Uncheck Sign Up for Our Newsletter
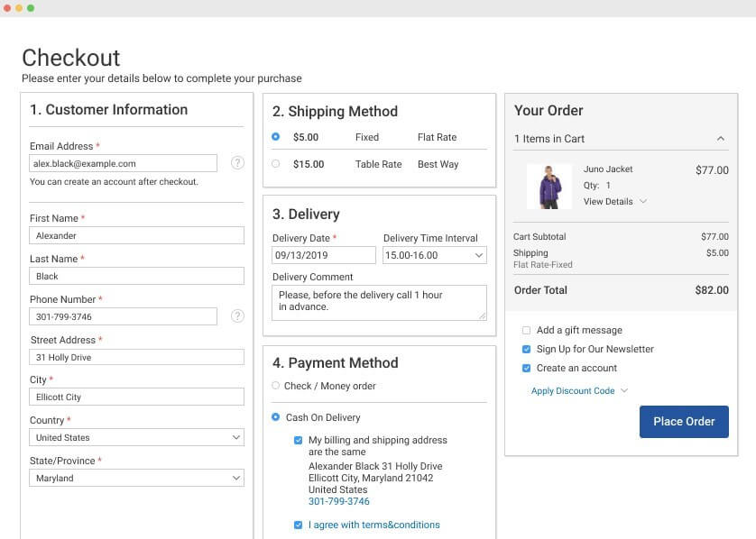Viewport: 756px width, 539px height. point(526,349)
